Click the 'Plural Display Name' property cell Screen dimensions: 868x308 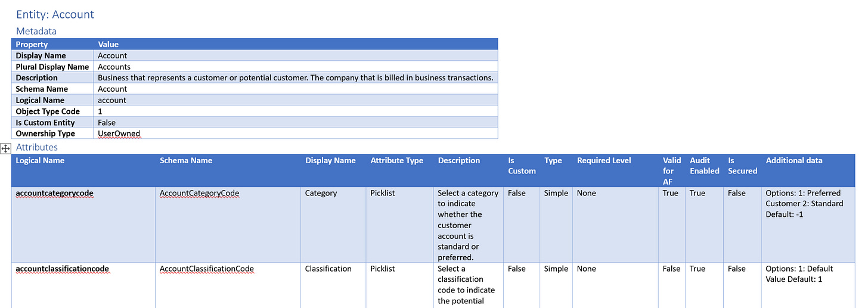point(52,67)
